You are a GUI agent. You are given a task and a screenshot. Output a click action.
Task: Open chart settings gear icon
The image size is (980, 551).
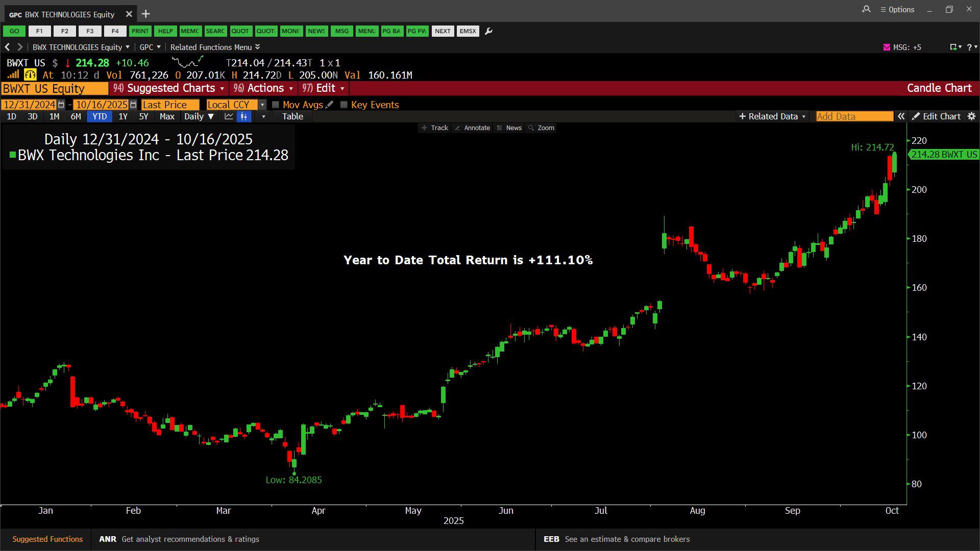coord(971,116)
